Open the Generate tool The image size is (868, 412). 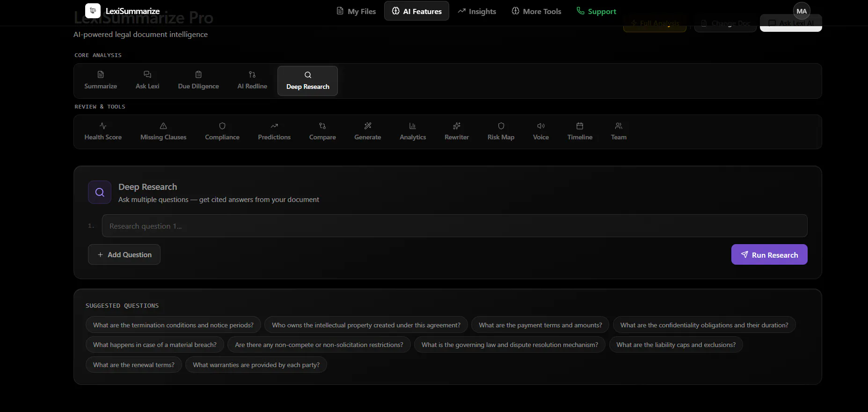click(x=368, y=131)
